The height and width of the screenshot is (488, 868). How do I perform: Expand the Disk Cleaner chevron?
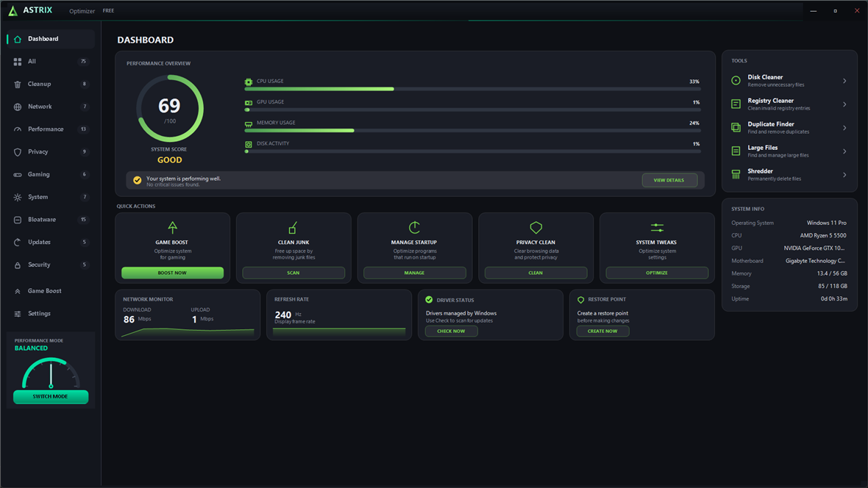pos(844,81)
